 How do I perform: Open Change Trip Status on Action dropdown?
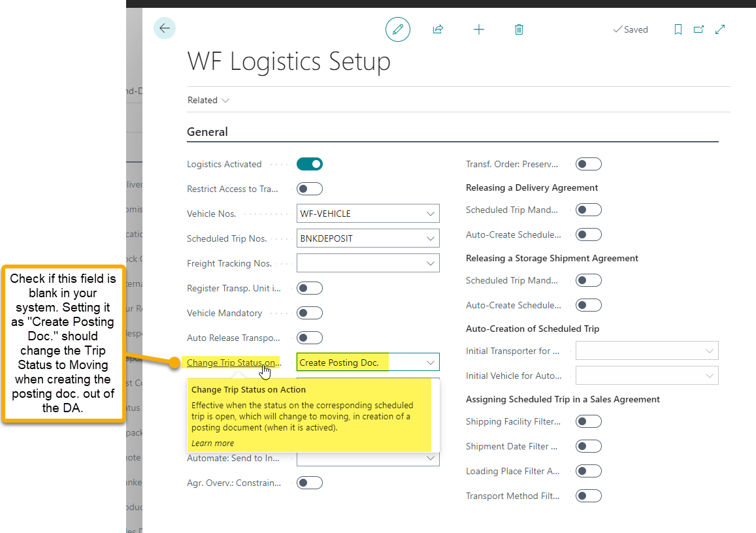(x=430, y=363)
